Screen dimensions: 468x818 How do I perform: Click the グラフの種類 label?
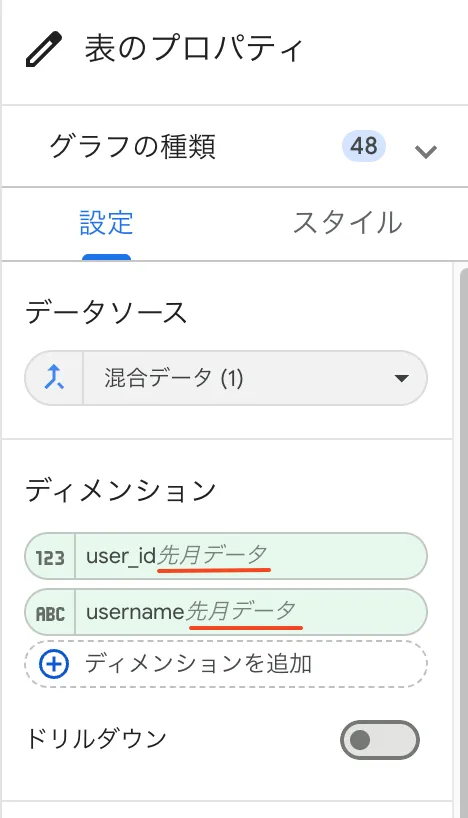(x=132, y=147)
